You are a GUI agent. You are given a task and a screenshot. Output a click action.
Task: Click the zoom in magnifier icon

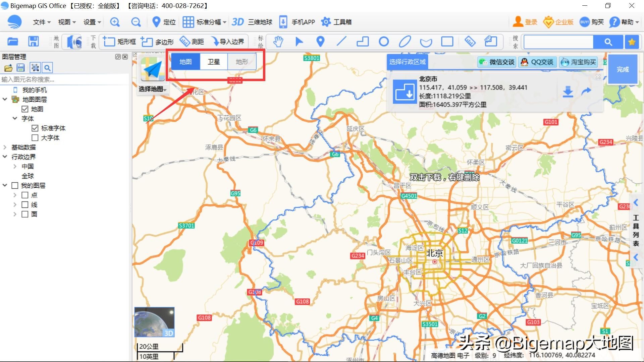(115, 22)
